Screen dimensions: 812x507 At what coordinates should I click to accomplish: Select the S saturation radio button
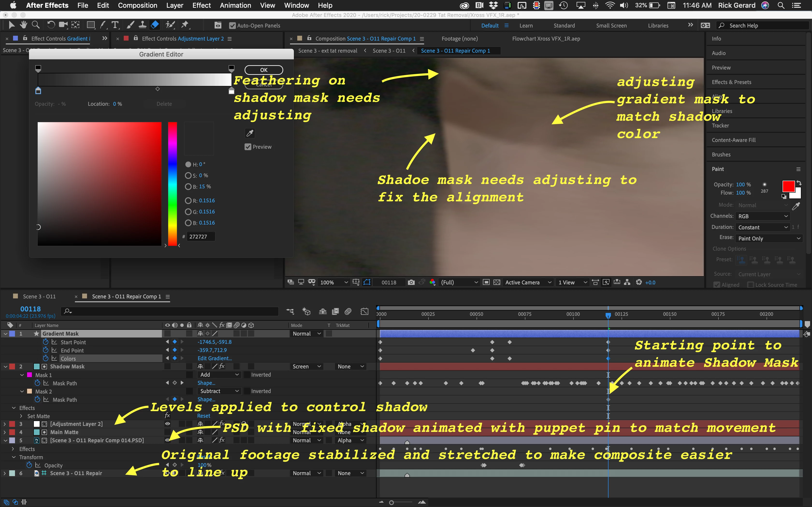[188, 175]
